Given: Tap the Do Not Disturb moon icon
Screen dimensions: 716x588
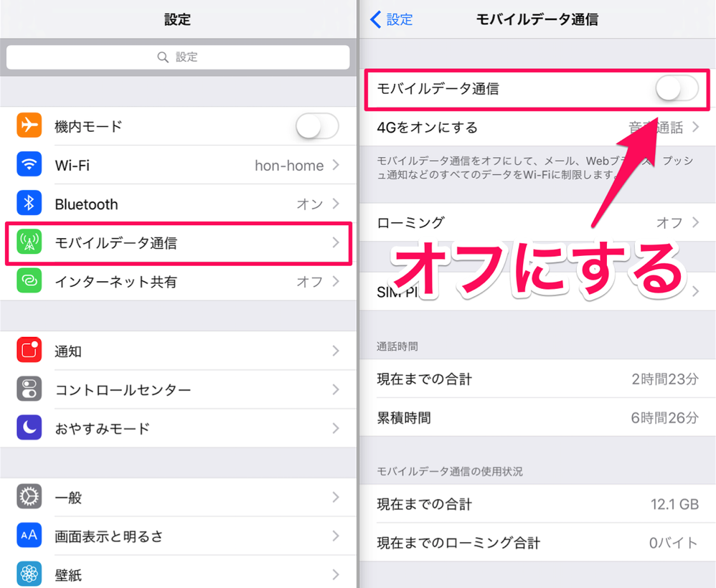Looking at the screenshot, I should (x=29, y=428).
